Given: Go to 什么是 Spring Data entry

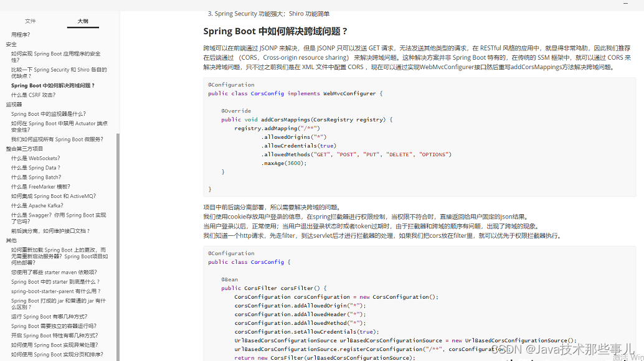Looking at the screenshot, I should click(x=36, y=168).
